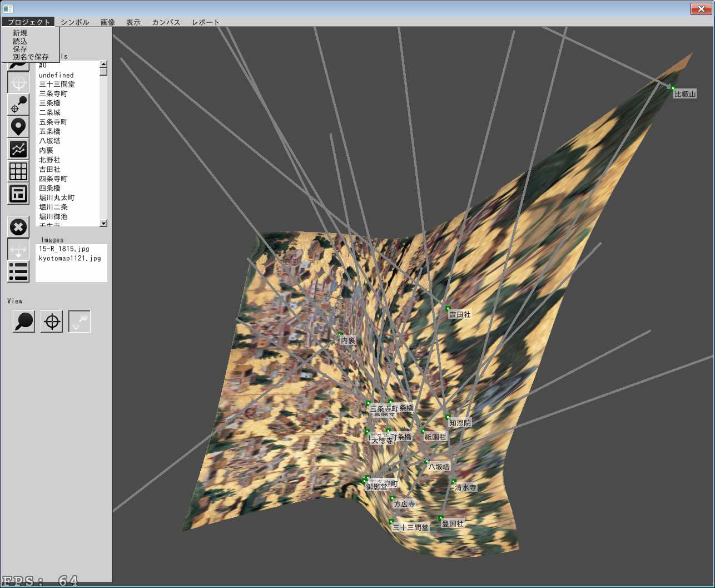
Task: Click 清水寺 marker on the canvas
Action: [465, 487]
